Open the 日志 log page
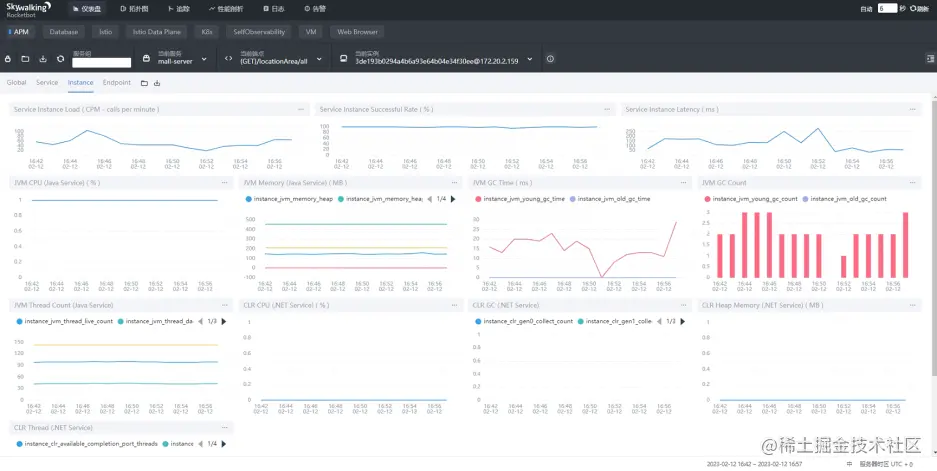Viewport: 937px width, 471px height. pos(274,9)
